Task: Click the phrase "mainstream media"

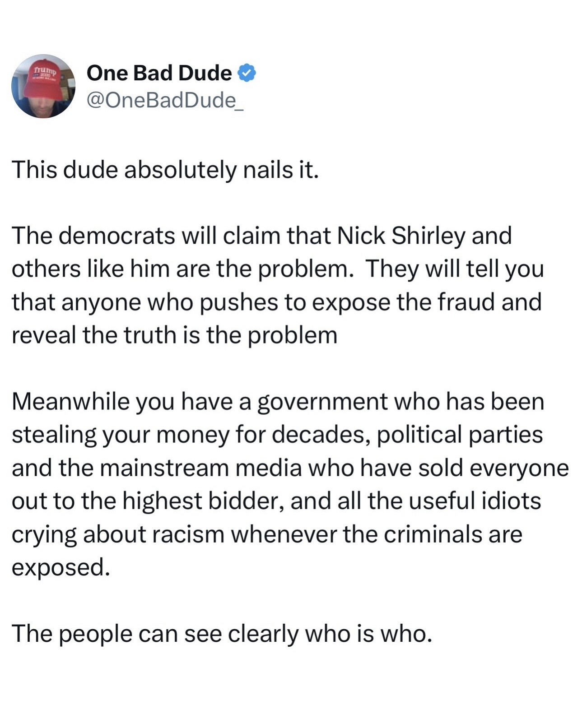Action: click(200, 468)
